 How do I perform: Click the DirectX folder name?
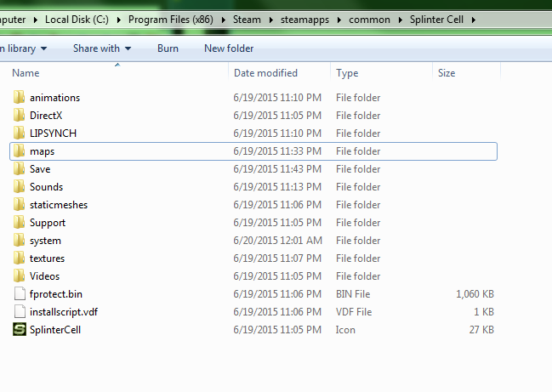[x=46, y=116]
